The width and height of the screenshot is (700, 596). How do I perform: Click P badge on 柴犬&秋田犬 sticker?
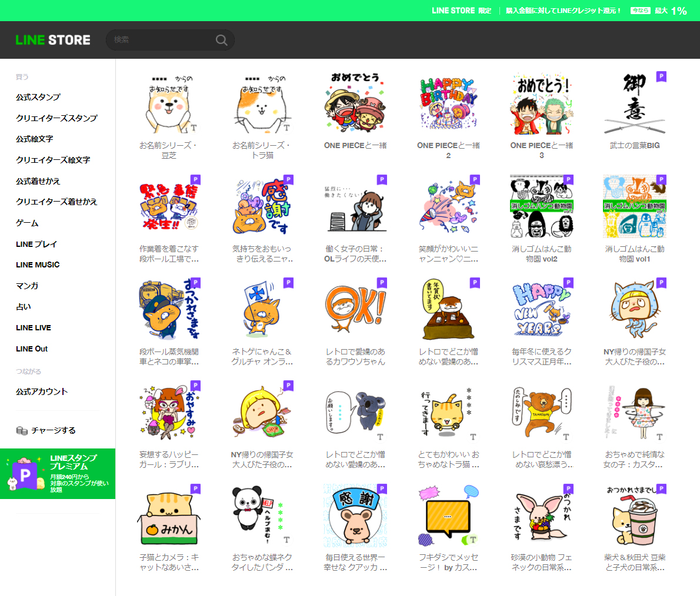click(661, 488)
